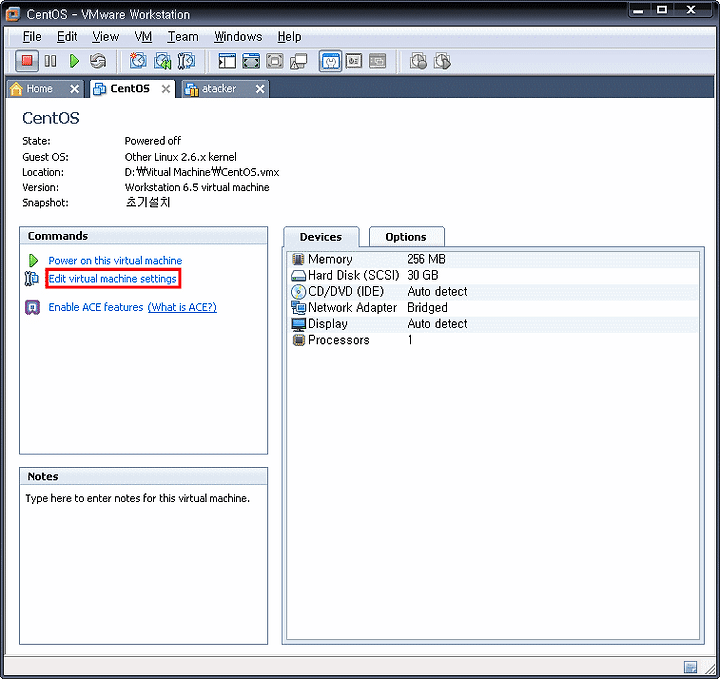
Task: Click the status bar icon at bottom right
Action: point(690,667)
